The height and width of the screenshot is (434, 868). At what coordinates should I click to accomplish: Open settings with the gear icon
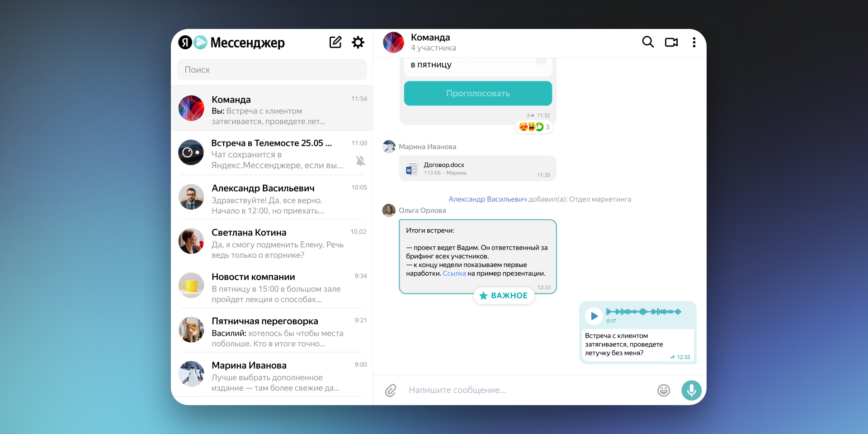[x=358, y=42]
